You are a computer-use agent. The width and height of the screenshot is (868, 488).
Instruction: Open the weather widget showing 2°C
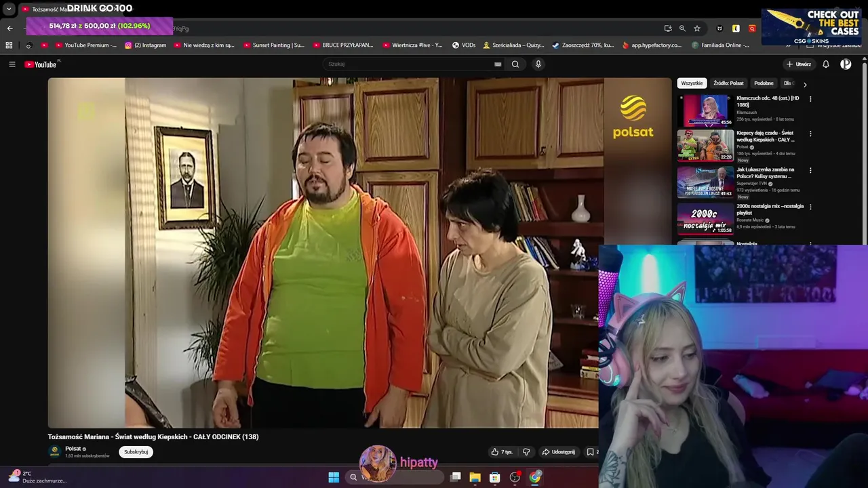37,476
